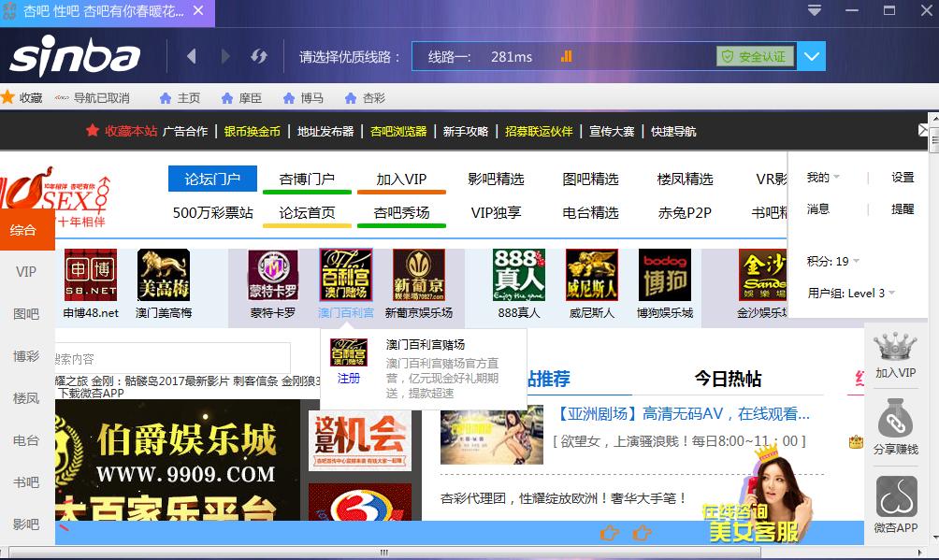This screenshot has height=560, width=939.
Task: Expand the 我的 dropdown menu
Action: pos(823,178)
